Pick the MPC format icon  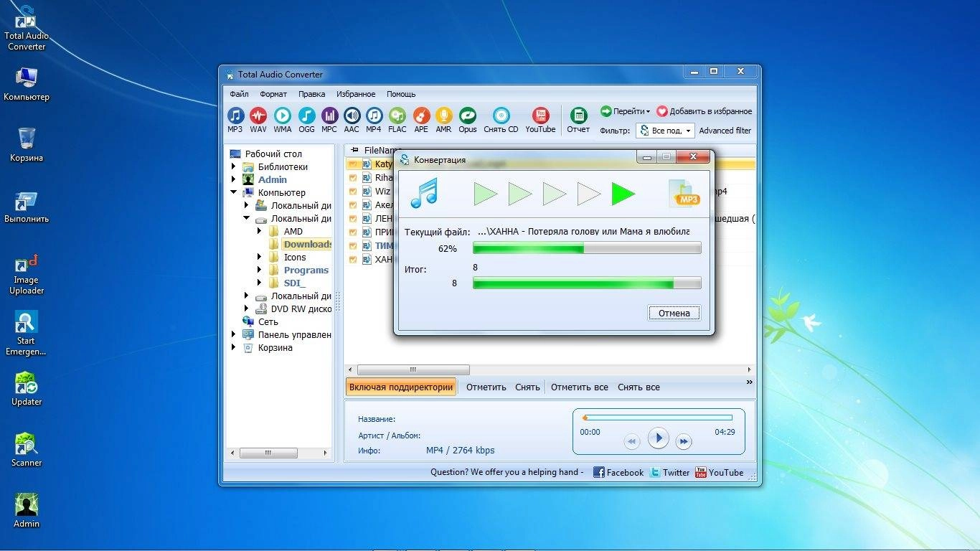[x=329, y=120]
